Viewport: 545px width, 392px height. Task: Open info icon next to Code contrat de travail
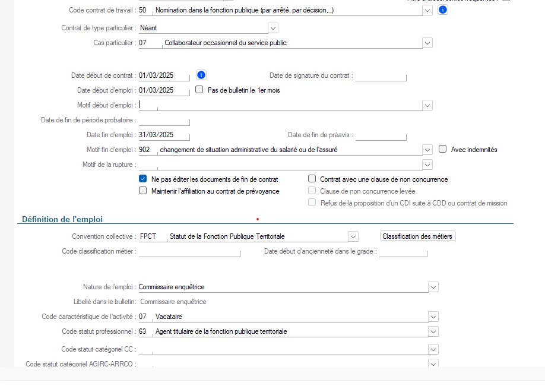pos(442,10)
